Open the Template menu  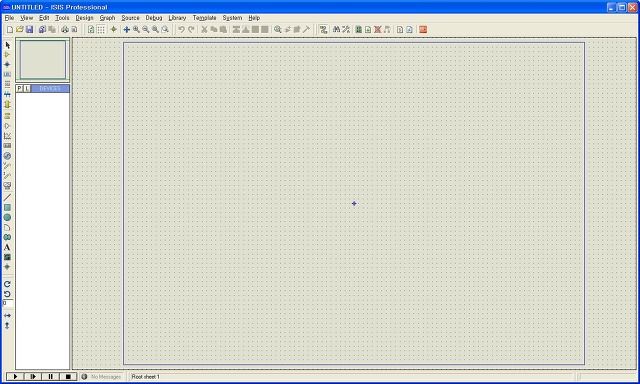tap(204, 18)
